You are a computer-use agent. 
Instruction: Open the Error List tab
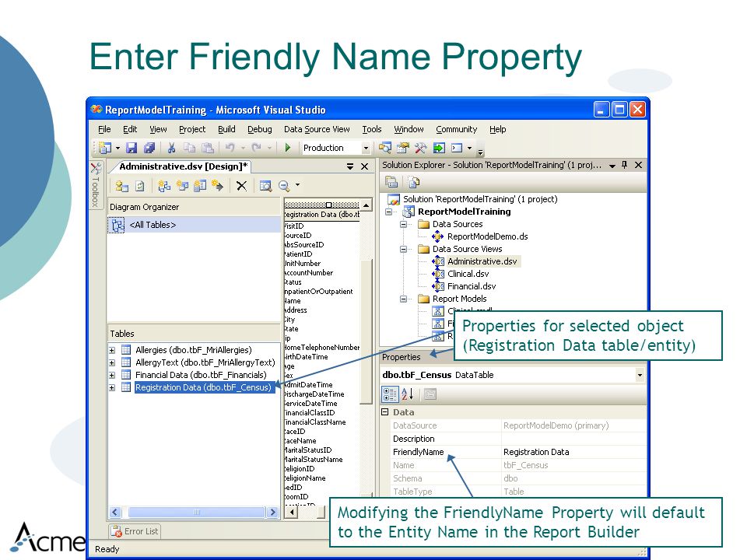click(135, 531)
